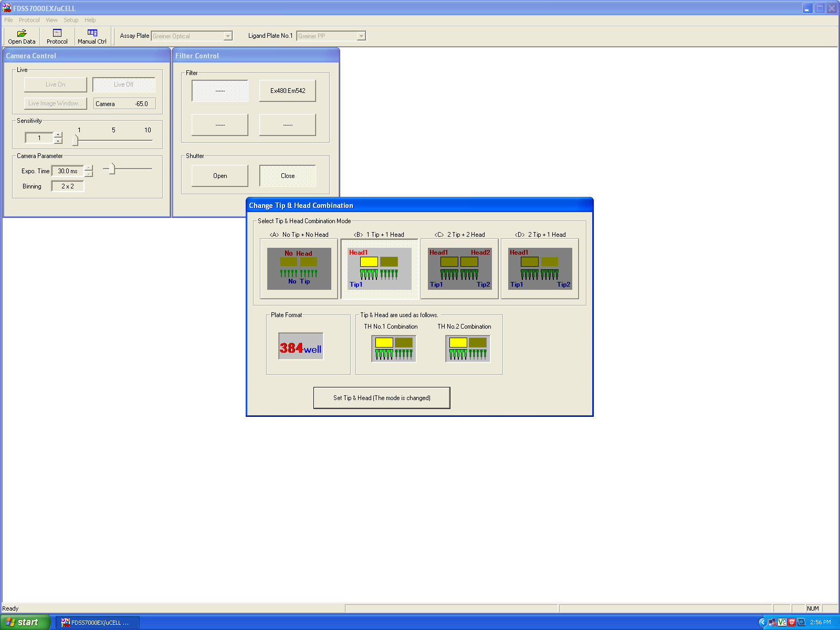The height and width of the screenshot is (630, 840).
Task: Click the Live On button
Action: coord(56,85)
